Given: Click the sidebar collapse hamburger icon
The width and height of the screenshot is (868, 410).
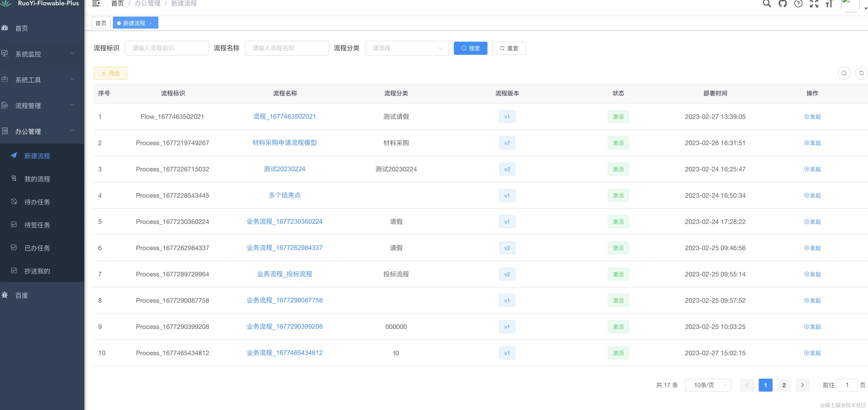Looking at the screenshot, I should pyautogui.click(x=96, y=3).
